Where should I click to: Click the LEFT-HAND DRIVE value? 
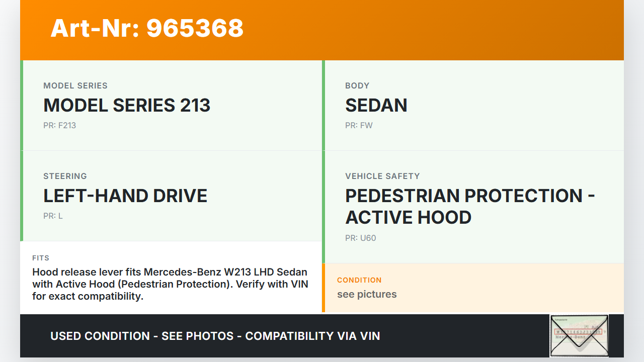click(125, 196)
